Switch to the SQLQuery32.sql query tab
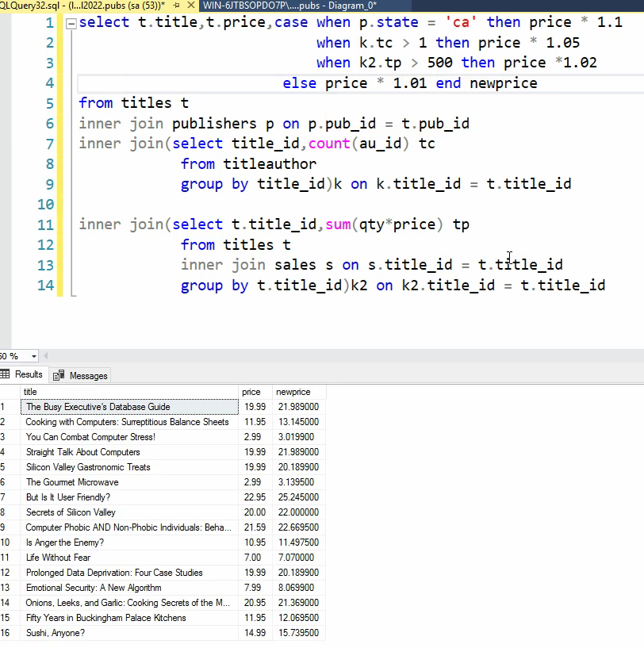The height and width of the screenshot is (648, 644). point(82,6)
